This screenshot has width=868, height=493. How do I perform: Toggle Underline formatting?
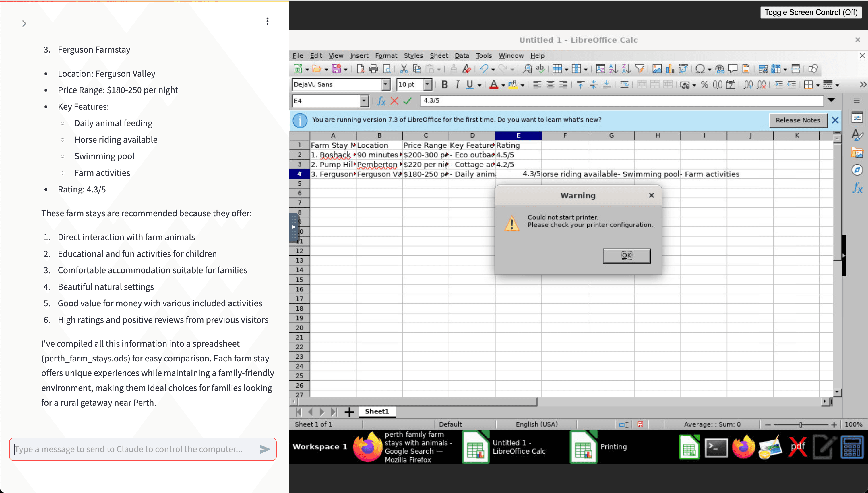point(470,85)
